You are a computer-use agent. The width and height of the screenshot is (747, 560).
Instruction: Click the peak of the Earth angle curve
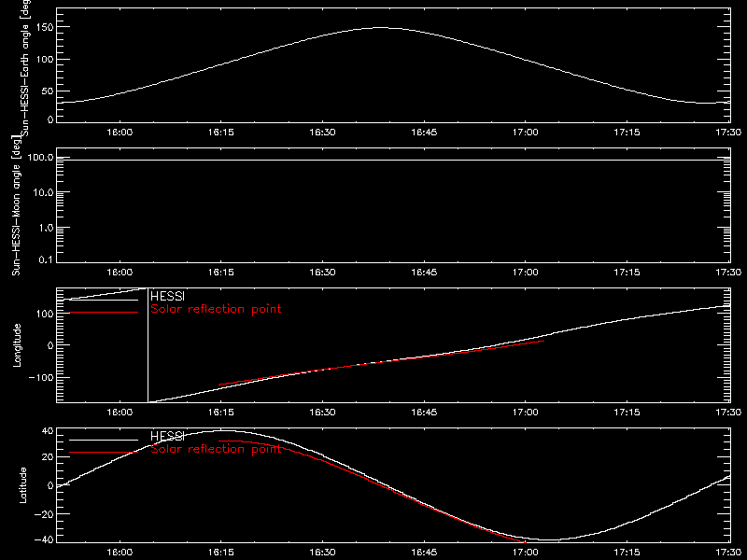[x=381, y=28]
